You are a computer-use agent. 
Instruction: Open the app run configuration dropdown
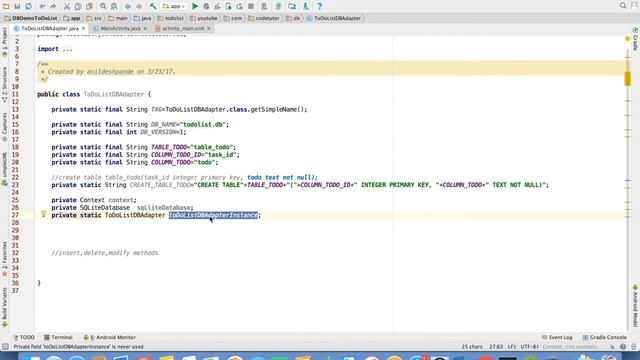(174, 6)
